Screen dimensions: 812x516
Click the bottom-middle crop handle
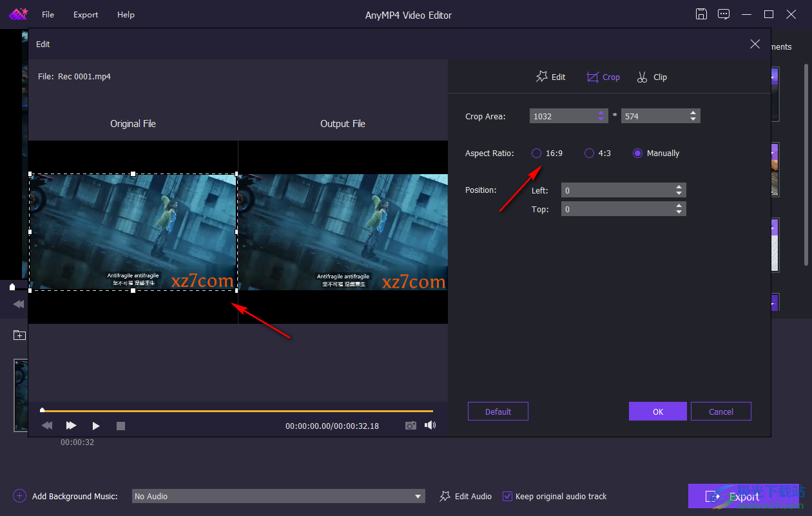(133, 291)
